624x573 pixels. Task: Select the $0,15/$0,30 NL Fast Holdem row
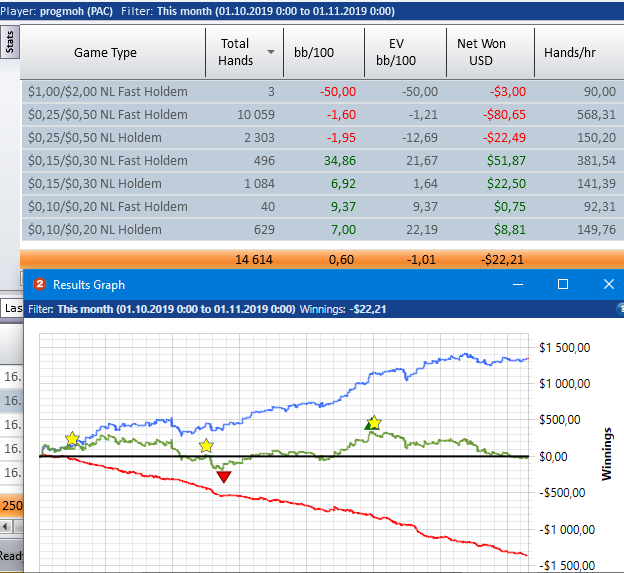322,161
